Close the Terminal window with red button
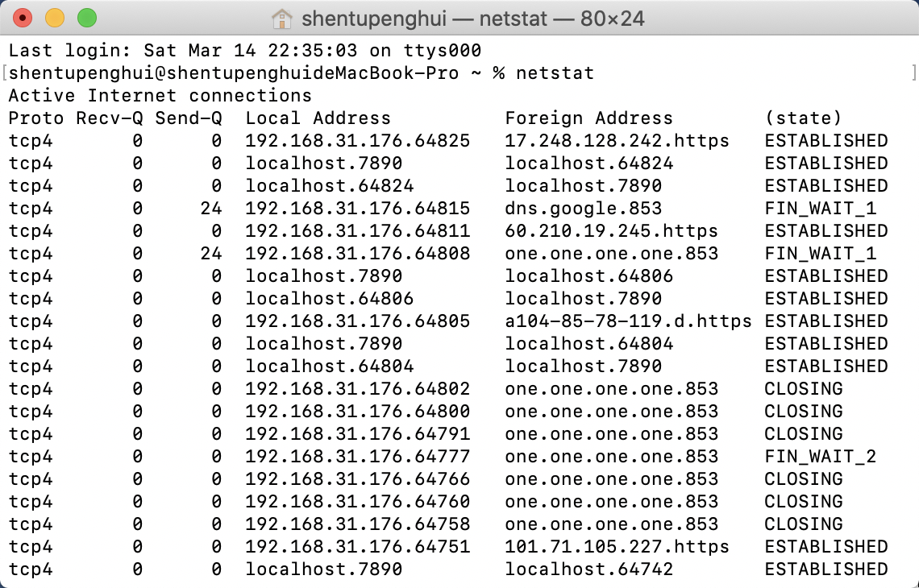This screenshot has height=588, width=919. (23, 18)
